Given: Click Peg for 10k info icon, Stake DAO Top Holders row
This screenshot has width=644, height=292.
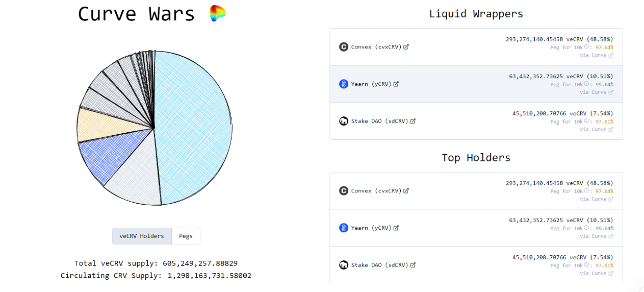Looking at the screenshot, I should (586, 265).
